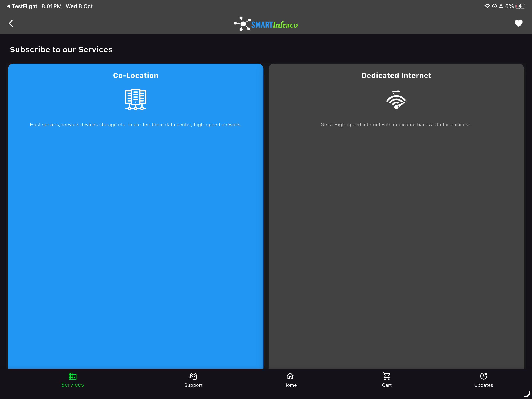The width and height of the screenshot is (532, 399).
Task: Click the Co-Location description text
Action: coord(136,125)
